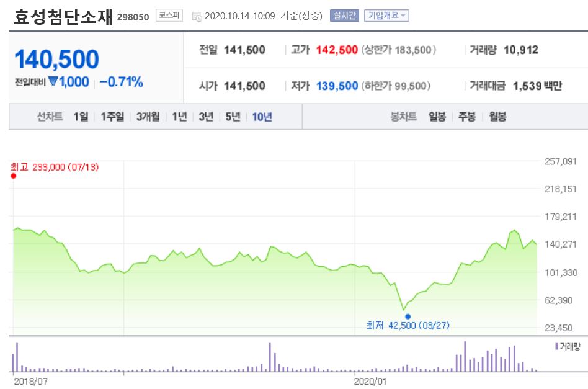Click the 최고 233,000 (07/13) label
588x389 pixels.
pos(55,167)
